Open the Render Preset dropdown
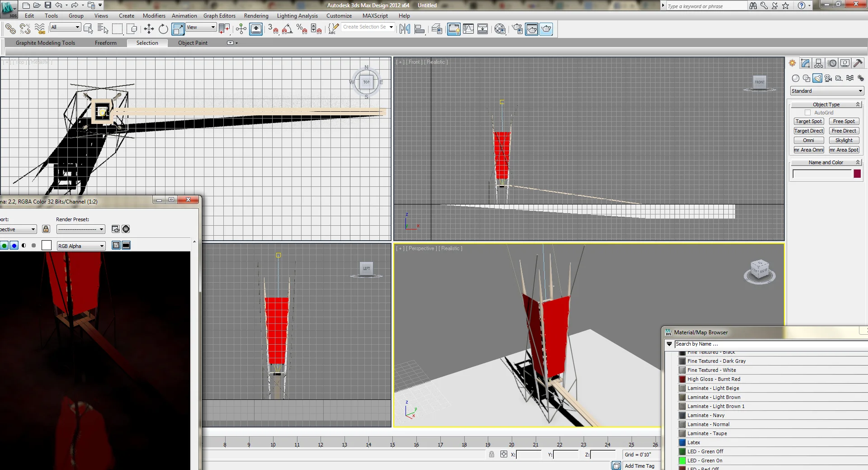The image size is (868, 470). tap(81, 229)
